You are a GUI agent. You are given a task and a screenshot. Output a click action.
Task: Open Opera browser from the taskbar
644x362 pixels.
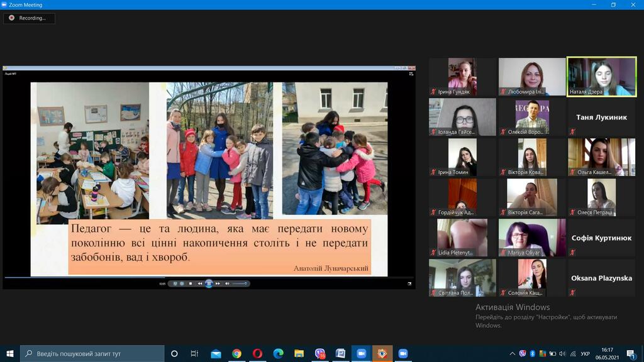coord(257,354)
